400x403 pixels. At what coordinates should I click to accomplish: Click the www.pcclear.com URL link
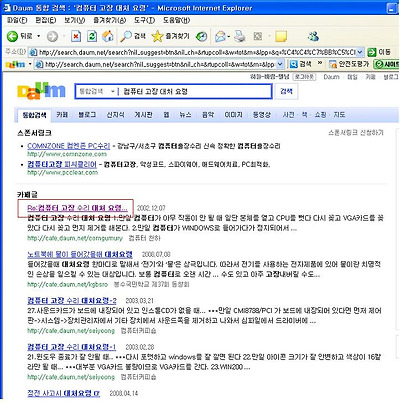(63, 173)
